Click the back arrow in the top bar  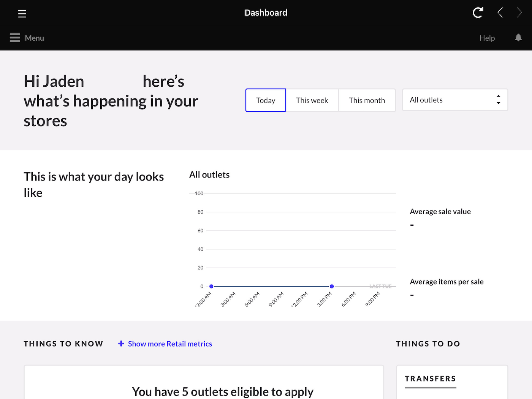(x=500, y=13)
